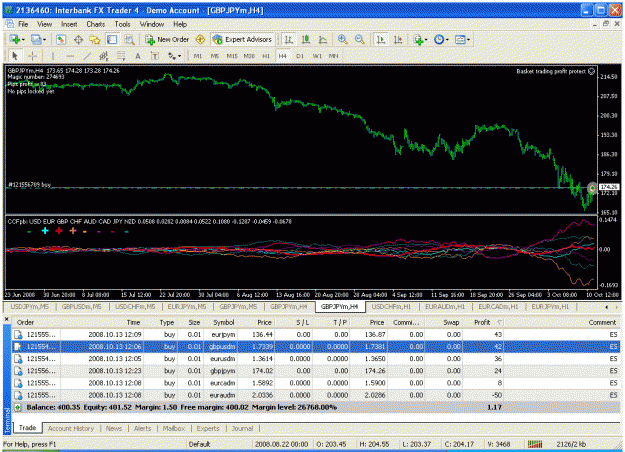Sort orders by Profit column header
This screenshot has height=452, width=625.
(x=483, y=322)
